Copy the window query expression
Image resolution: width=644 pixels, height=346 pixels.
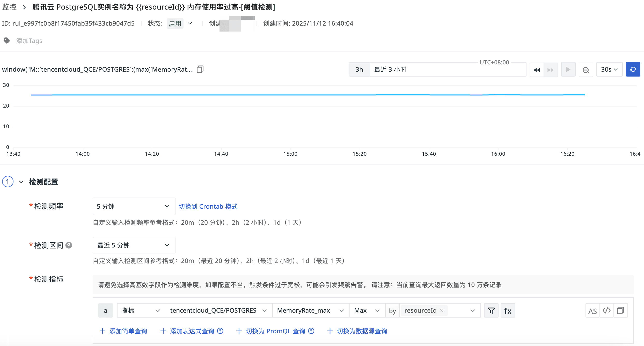tap(200, 69)
